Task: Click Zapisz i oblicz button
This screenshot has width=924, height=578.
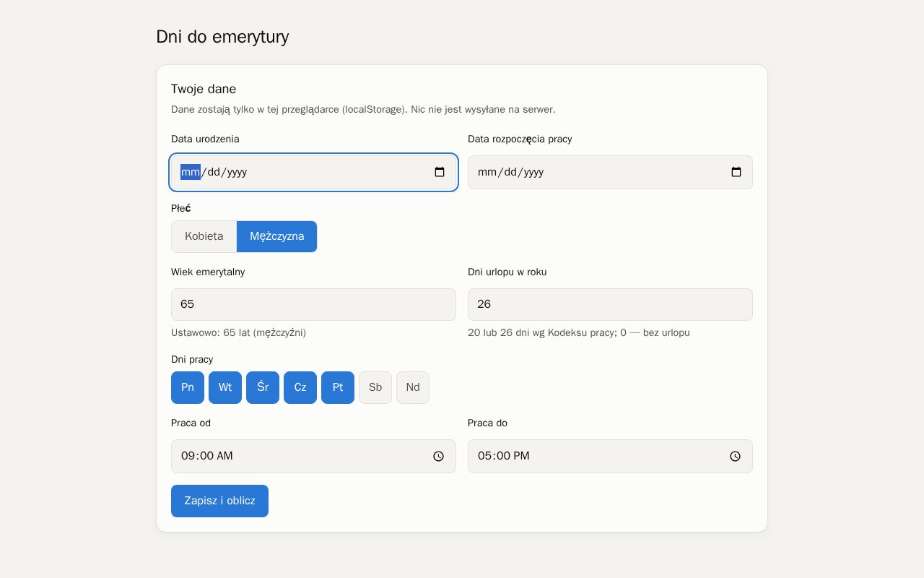Action: (x=219, y=501)
